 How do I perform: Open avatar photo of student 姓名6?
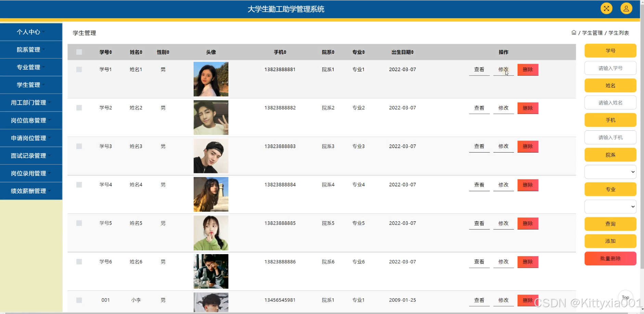point(211,271)
